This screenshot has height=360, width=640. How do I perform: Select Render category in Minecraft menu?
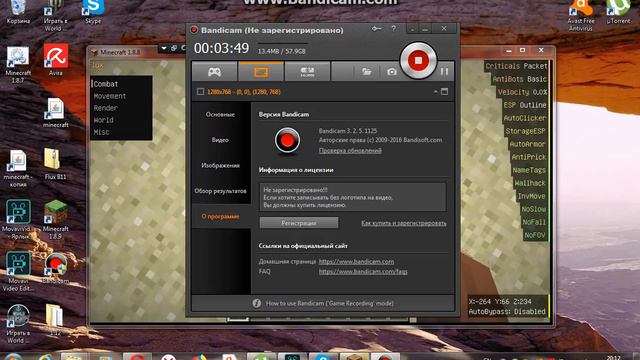(x=105, y=108)
